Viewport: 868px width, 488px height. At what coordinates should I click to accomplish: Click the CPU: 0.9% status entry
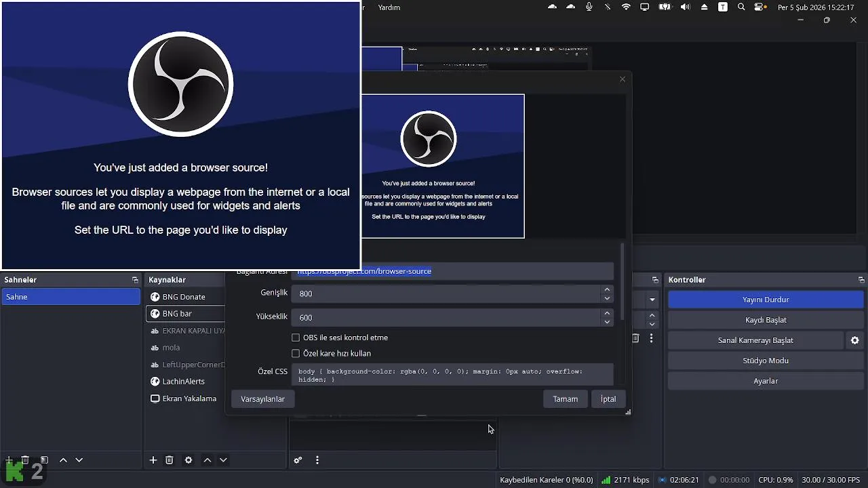[x=776, y=480]
